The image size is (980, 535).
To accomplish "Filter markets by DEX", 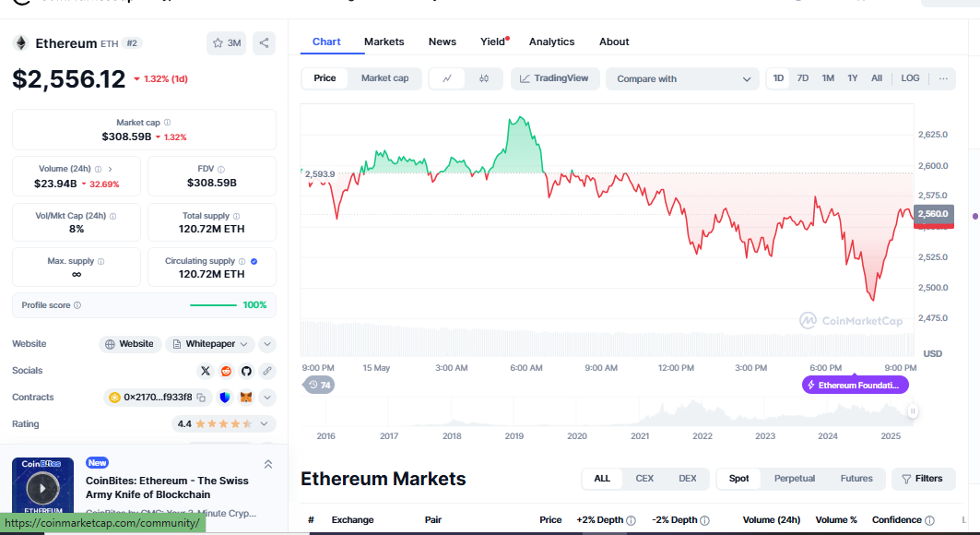I will click(x=688, y=479).
